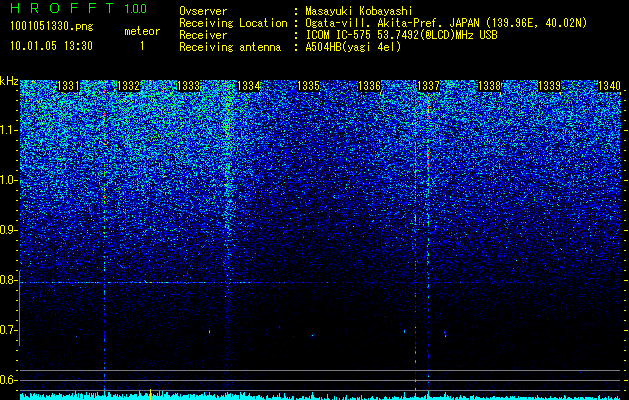
Task: Click the Ovserver field label
Action: point(203,11)
